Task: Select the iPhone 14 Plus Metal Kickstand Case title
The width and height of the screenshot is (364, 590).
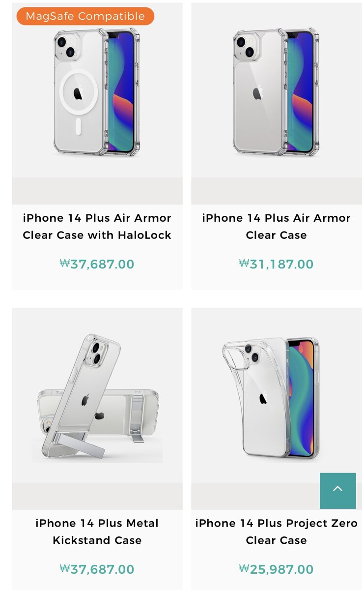Action: [x=97, y=531]
